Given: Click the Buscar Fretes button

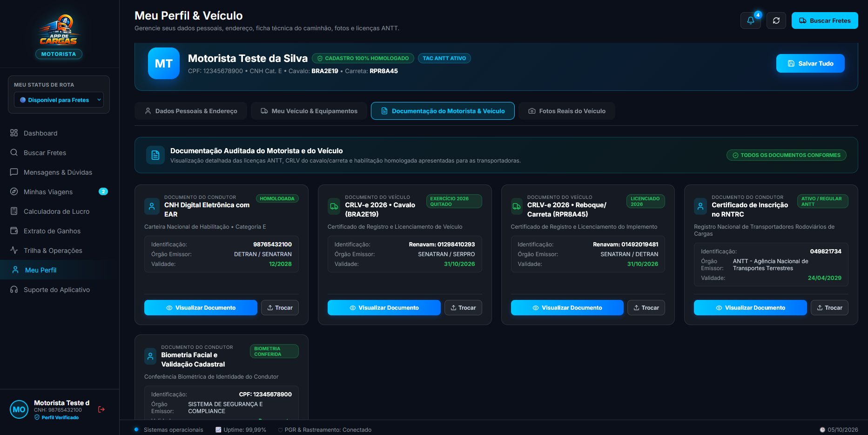Looking at the screenshot, I should (x=825, y=20).
